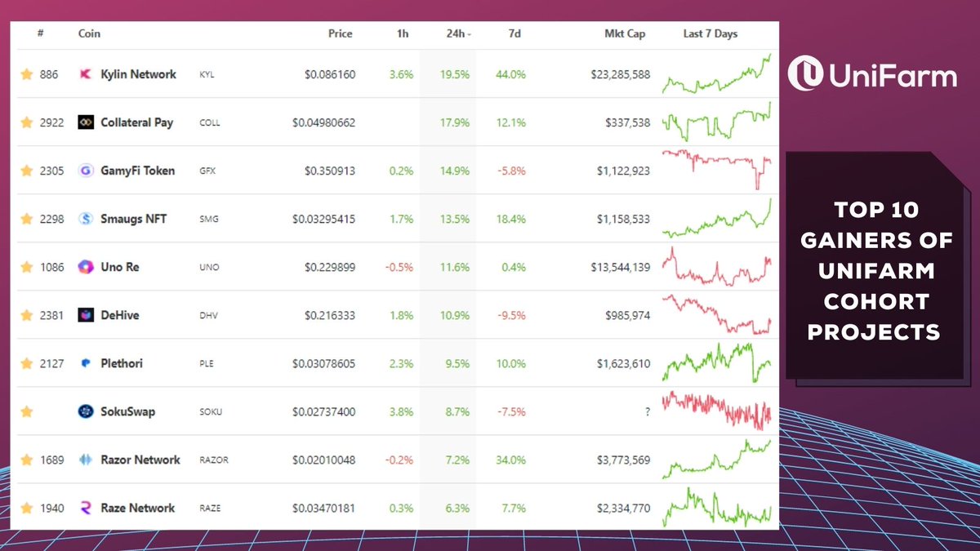Click Kylin Network 7-day sparkline chart
Image resolution: width=980 pixels, height=551 pixels.
click(x=716, y=74)
